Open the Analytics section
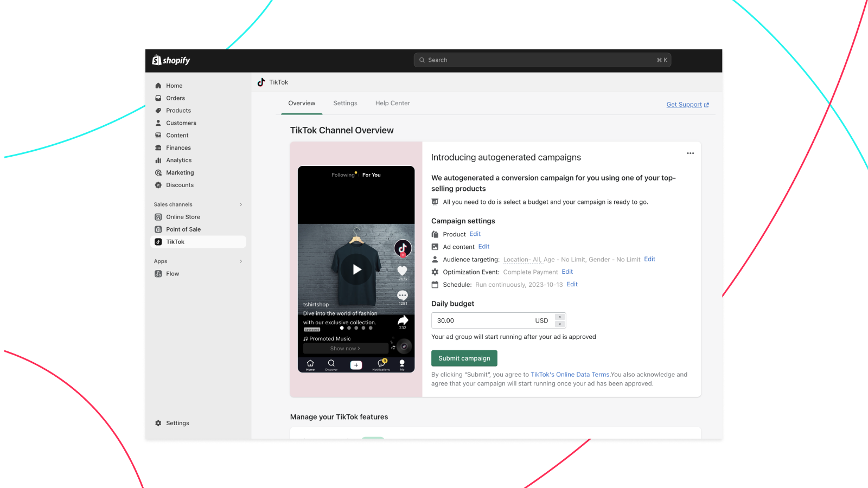The height and width of the screenshot is (488, 868). click(178, 160)
